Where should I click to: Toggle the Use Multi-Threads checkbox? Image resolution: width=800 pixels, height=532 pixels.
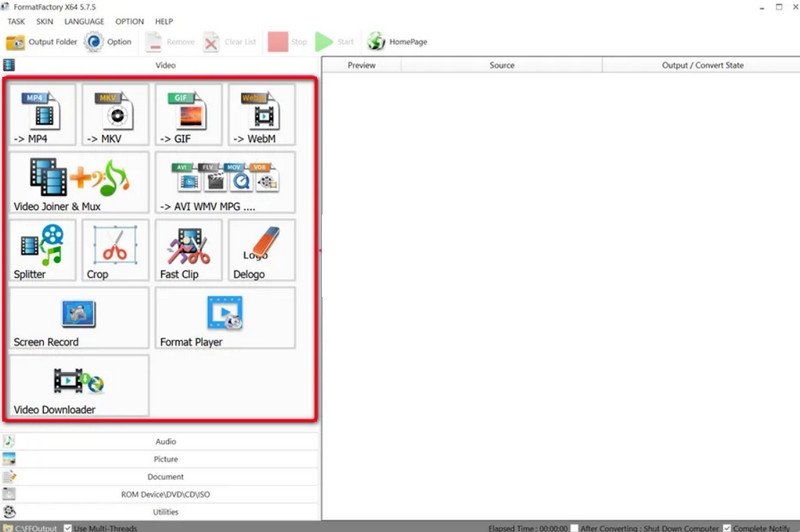[x=68, y=527]
